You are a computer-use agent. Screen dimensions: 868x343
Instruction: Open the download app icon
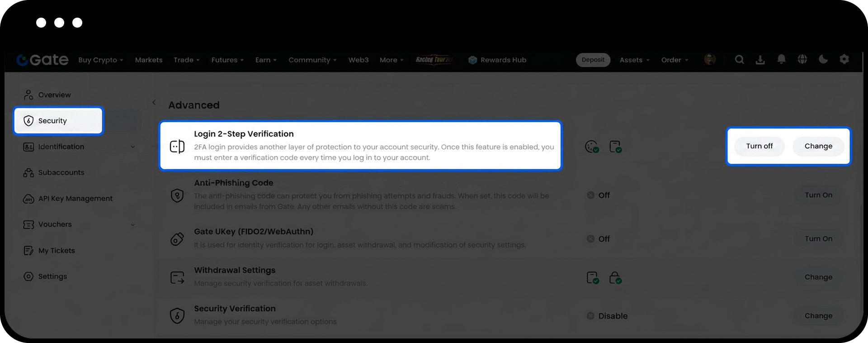pyautogui.click(x=760, y=60)
